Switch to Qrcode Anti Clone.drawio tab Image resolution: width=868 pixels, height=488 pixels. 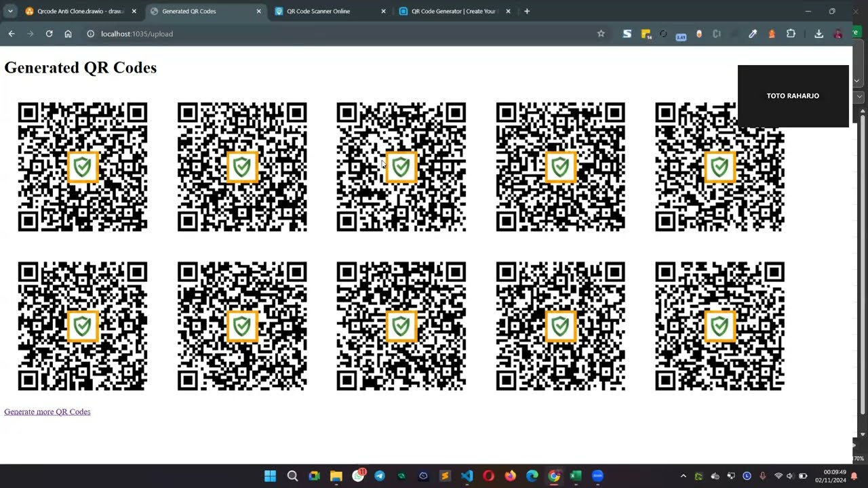pos(80,11)
